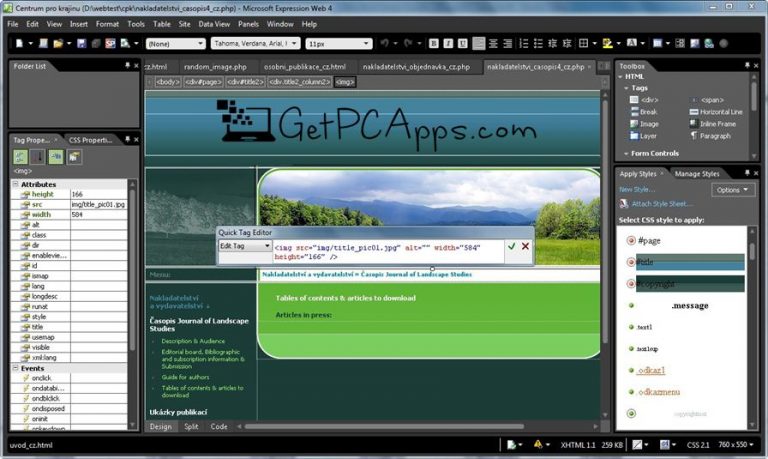Toggle Align Text Right
The image size is (768, 459).
pyautogui.click(x=507, y=44)
